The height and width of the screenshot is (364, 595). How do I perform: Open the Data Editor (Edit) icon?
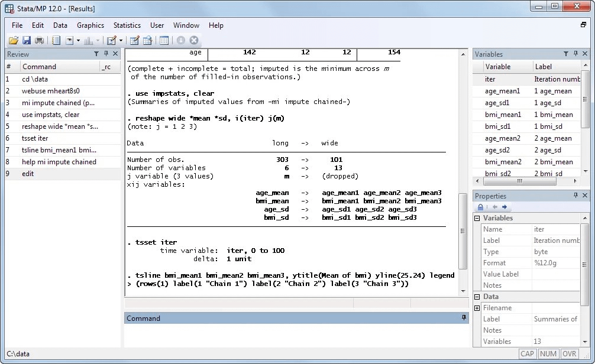coord(134,40)
